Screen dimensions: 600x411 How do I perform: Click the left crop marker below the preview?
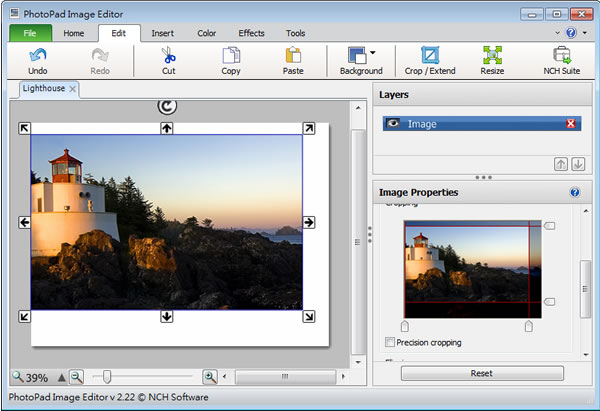point(405,326)
